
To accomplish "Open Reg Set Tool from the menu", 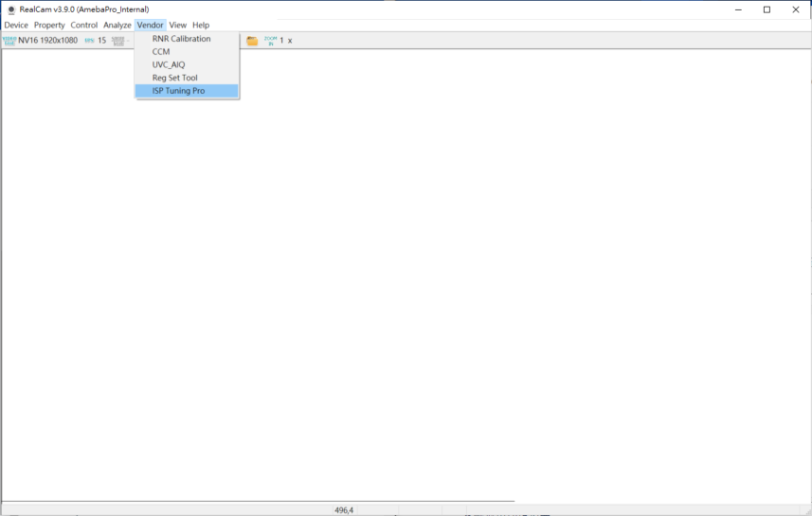I will [x=174, y=78].
